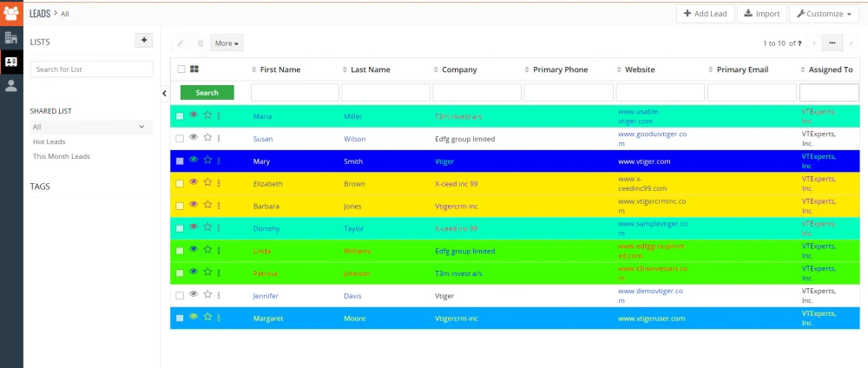Click the plus icon to add list
The image size is (868, 368).
click(x=144, y=40)
